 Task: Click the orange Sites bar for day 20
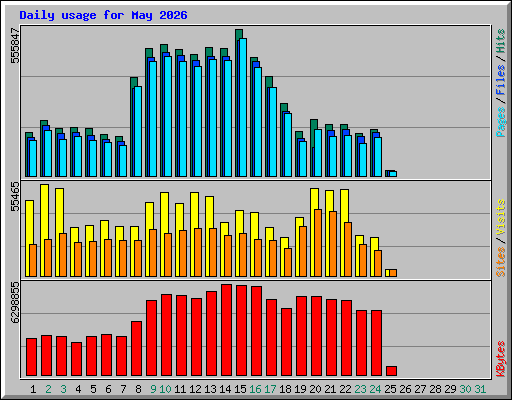click(x=318, y=243)
